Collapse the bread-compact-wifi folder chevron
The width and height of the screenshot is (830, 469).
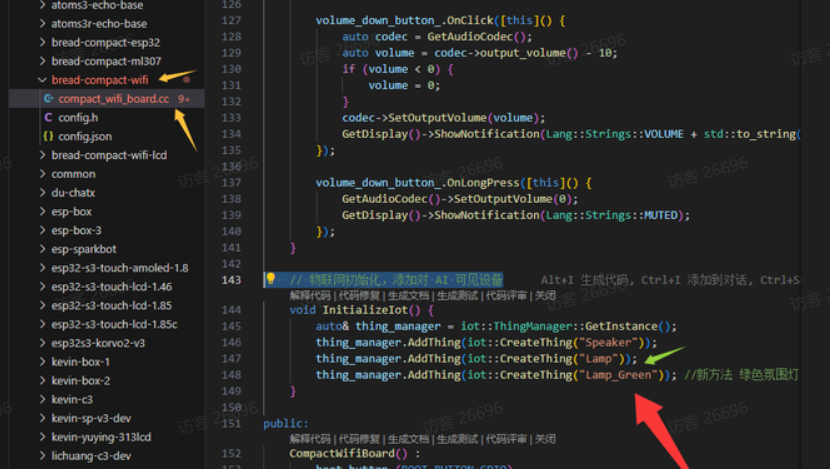click(42, 80)
